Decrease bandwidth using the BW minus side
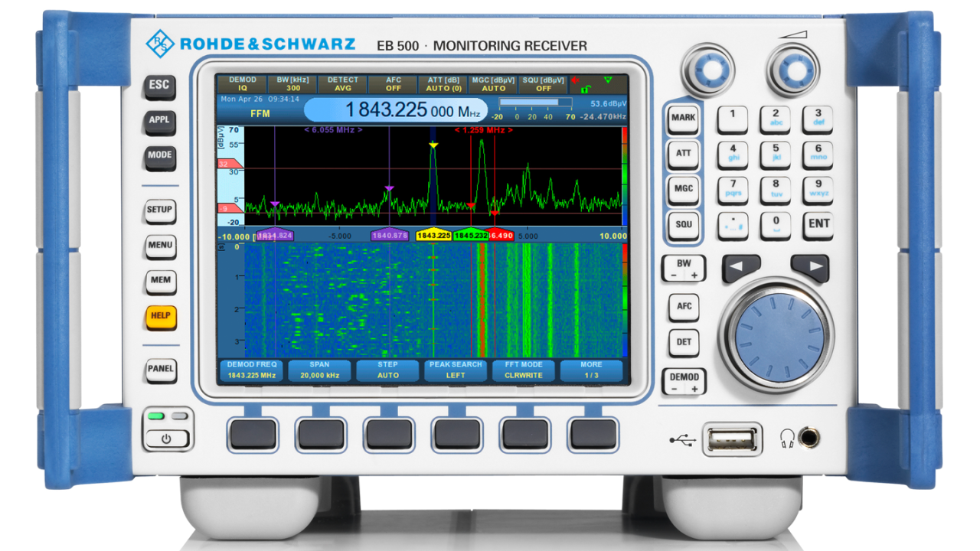 (674, 275)
